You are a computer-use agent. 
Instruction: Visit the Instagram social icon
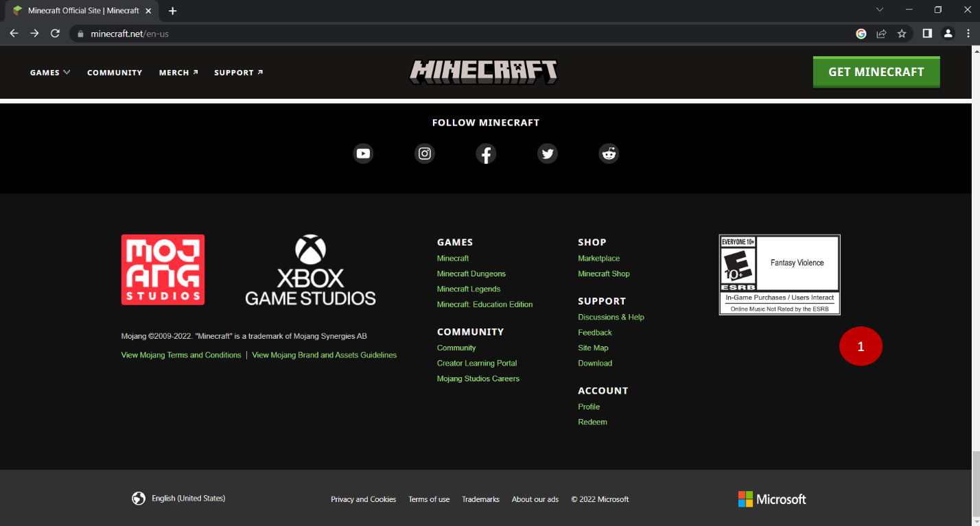tap(425, 154)
